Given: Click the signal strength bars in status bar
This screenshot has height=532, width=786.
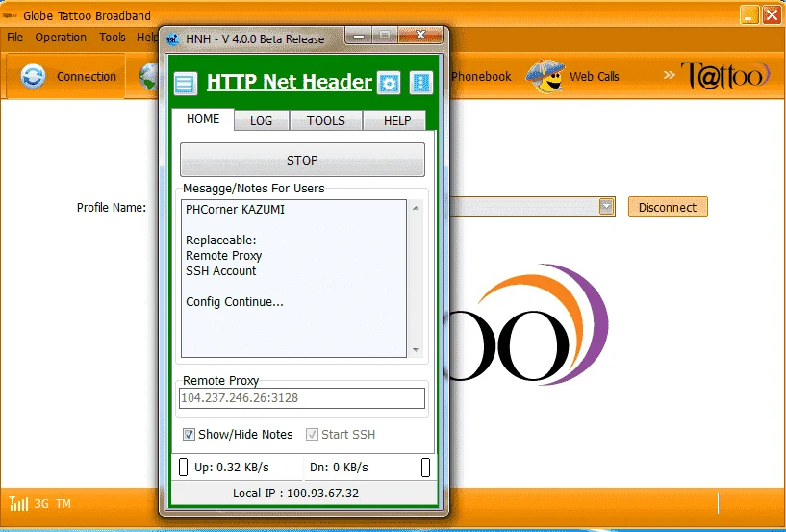Looking at the screenshot, I should (18, 503).
